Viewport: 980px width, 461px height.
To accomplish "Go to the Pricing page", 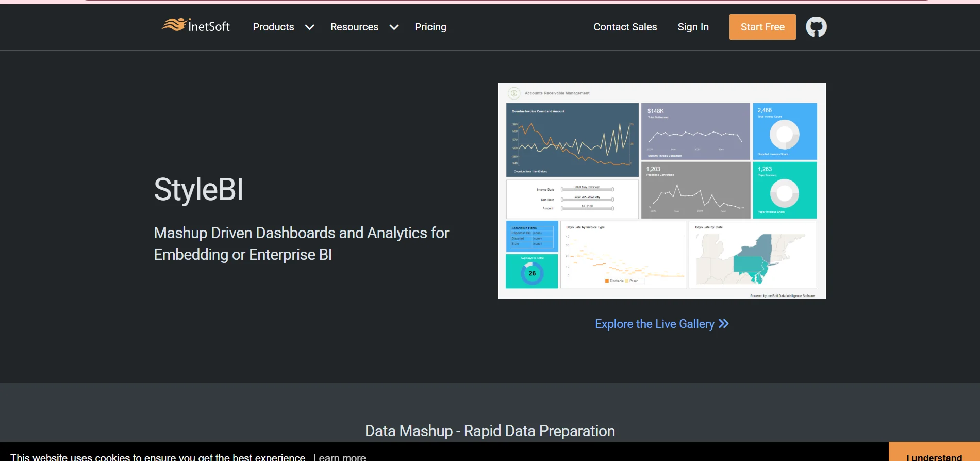I will coord(430,27).
